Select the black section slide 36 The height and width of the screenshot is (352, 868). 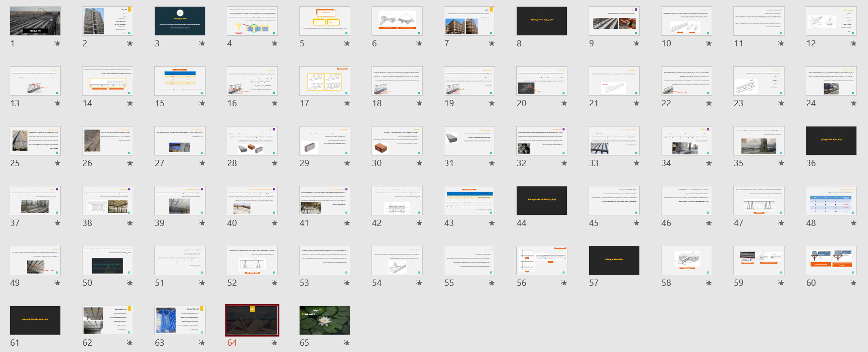pyautogui.click(x=831, y=141)
